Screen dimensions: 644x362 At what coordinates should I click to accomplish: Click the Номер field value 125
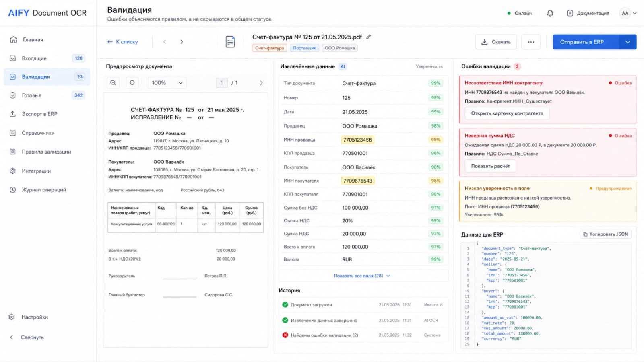pos(346,98)
